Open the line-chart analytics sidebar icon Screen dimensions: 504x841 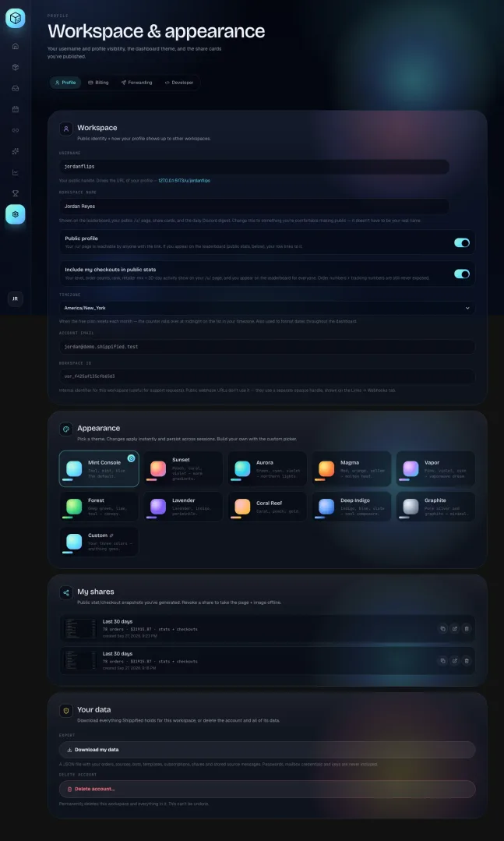pyautogui.click(x=15, y=172)
